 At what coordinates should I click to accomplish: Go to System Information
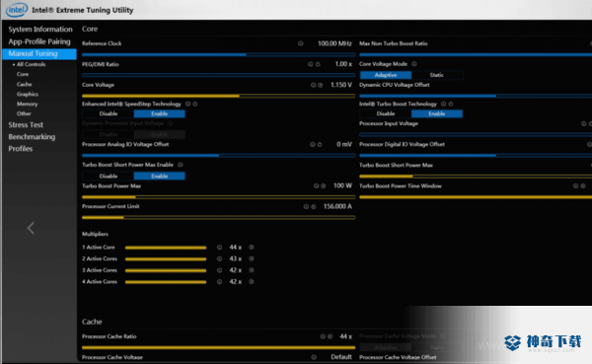click(x=40, y=29)
